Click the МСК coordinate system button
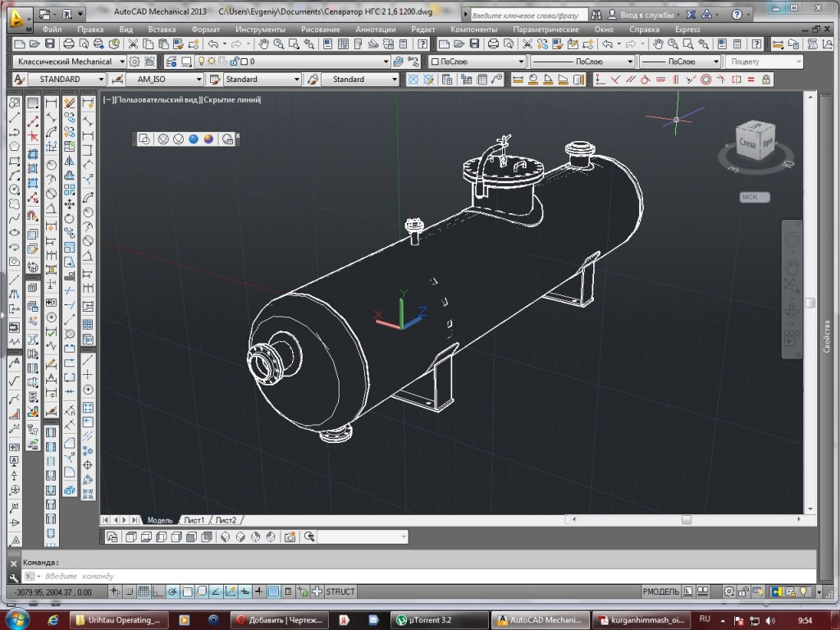 [755, 197]
